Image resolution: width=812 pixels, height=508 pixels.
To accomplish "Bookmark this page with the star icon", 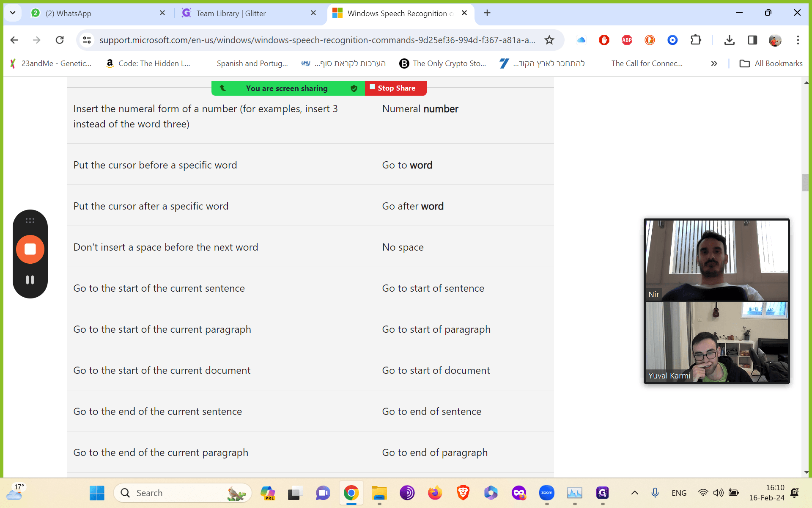I will point(549,40).
